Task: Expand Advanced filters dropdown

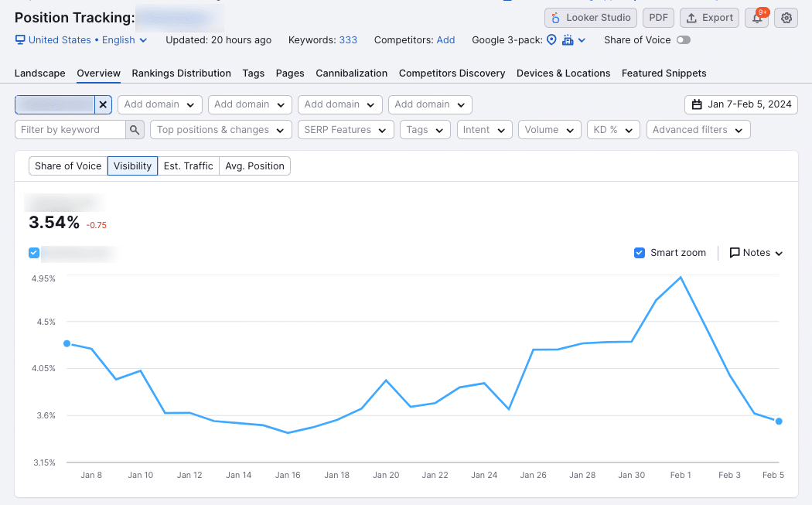Action: pos(698,129)
